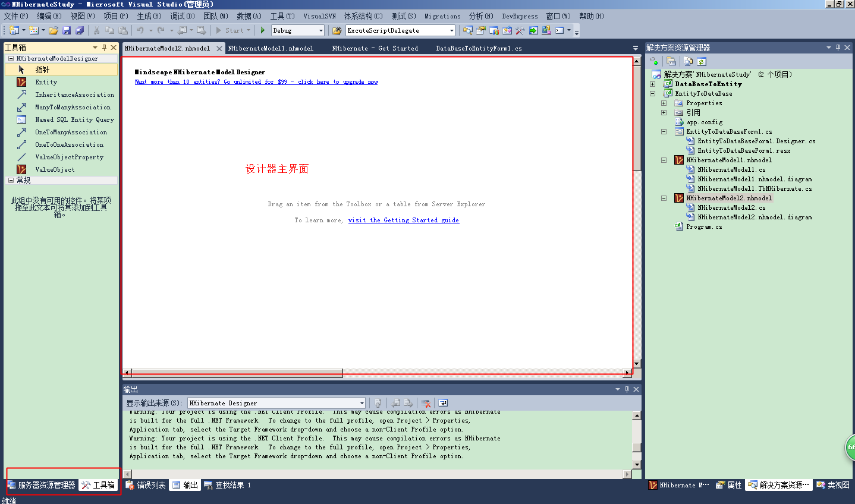Open the DevExpress menu
The height and width of the screenshot is (504, 855).
(x=520, y=16)
